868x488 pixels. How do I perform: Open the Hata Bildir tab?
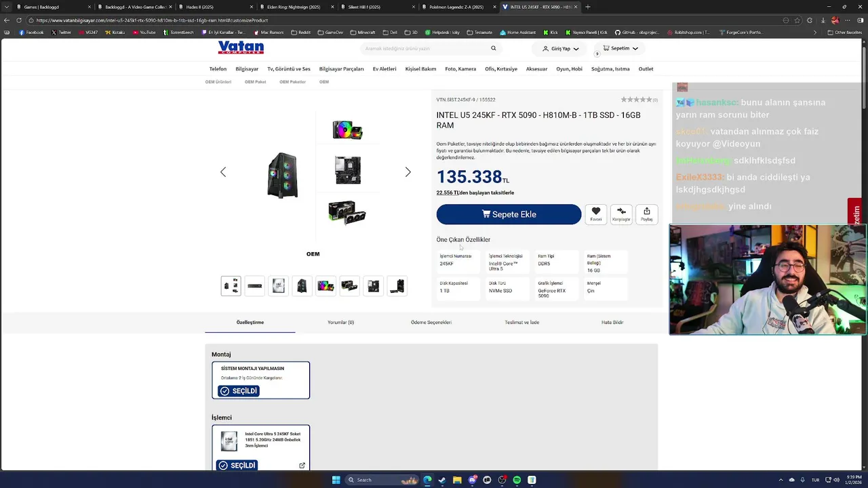coord(612,322)
